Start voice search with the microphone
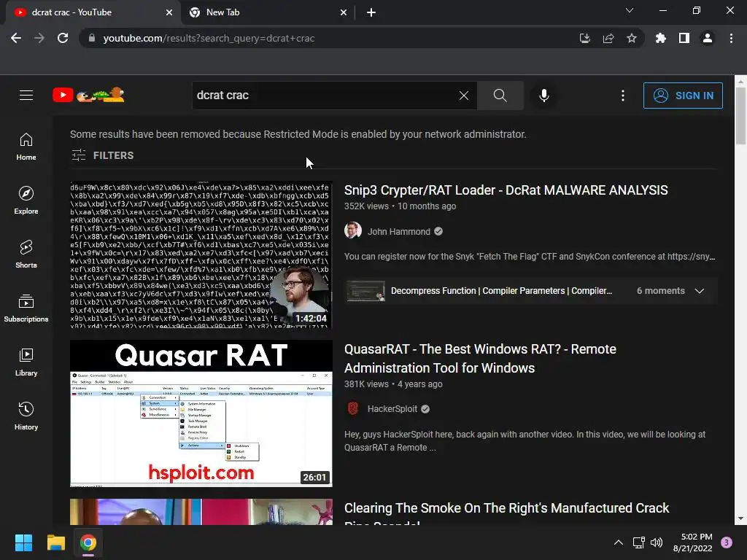This screenshot has width=747, height=560. coord(544,96)
